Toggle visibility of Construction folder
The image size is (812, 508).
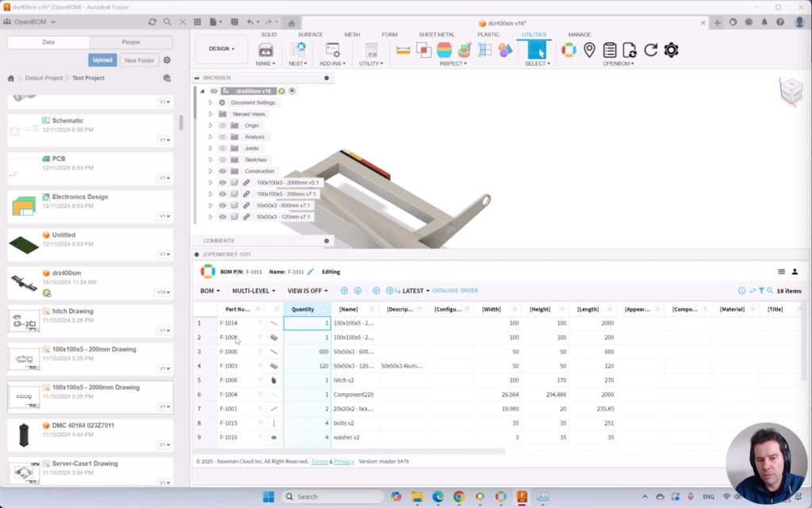[223, 170]
